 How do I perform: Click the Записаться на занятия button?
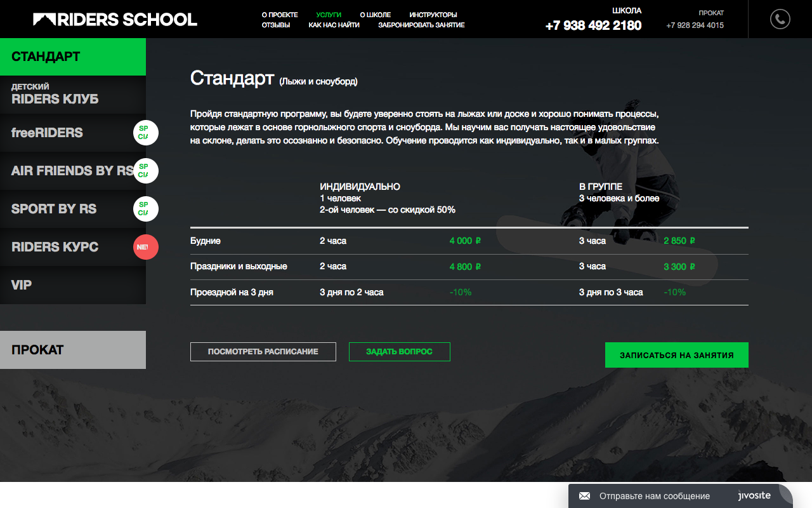(x=677, y=355)
